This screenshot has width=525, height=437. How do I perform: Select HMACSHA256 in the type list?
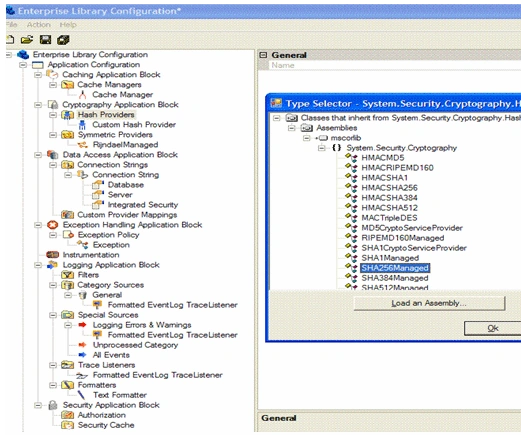389,188
